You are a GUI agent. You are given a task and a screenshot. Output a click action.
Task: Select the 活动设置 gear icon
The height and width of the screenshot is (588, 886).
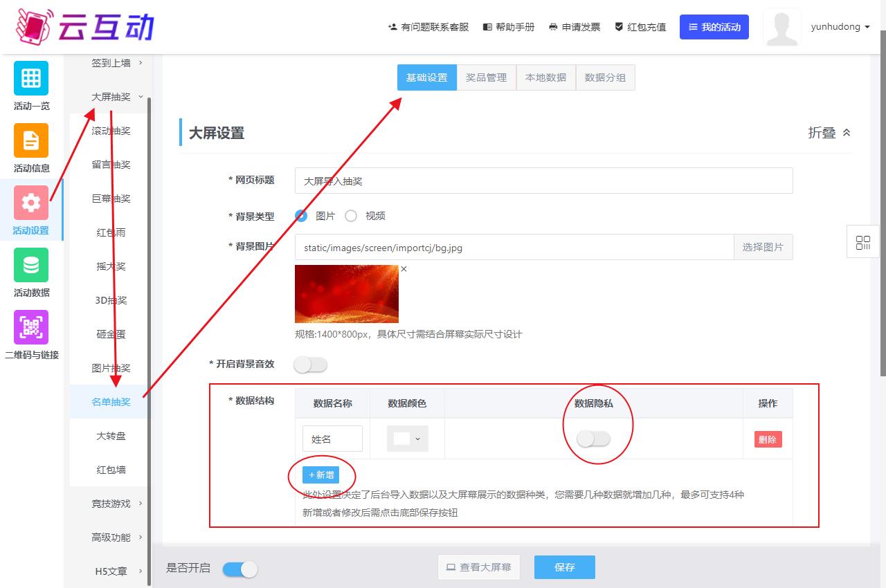tap(31, 203)
